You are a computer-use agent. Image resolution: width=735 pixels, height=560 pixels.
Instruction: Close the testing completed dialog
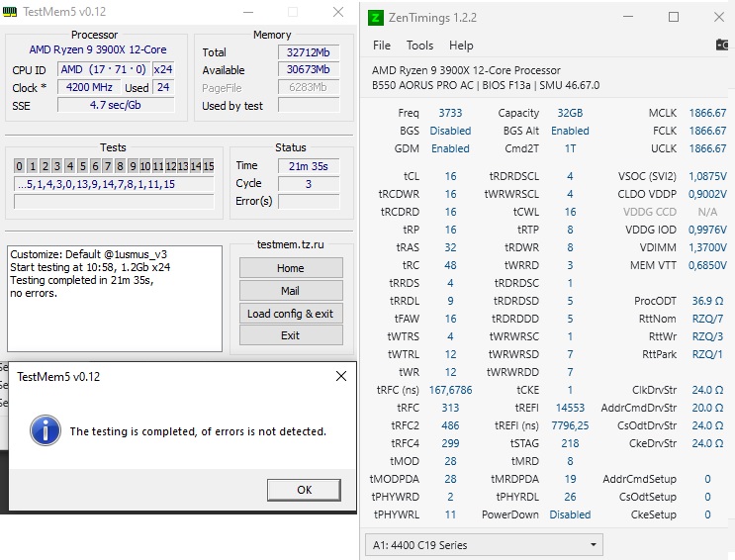point(341,376)
